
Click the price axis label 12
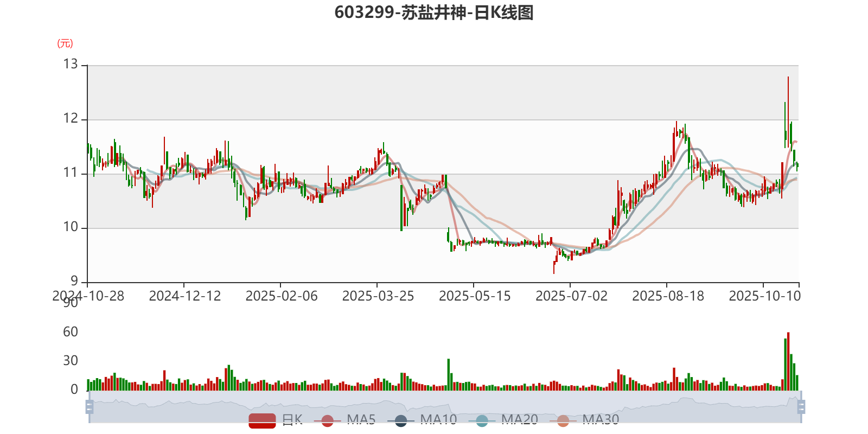coord(71,119)
